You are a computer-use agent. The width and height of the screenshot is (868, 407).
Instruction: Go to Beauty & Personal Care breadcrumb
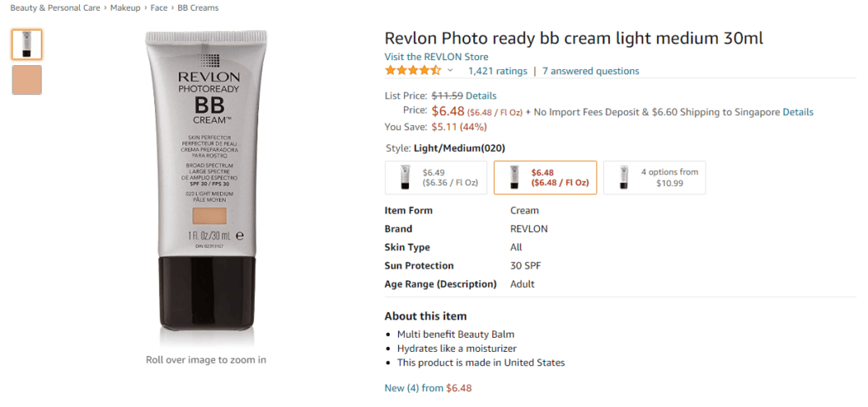pos(55,8)
